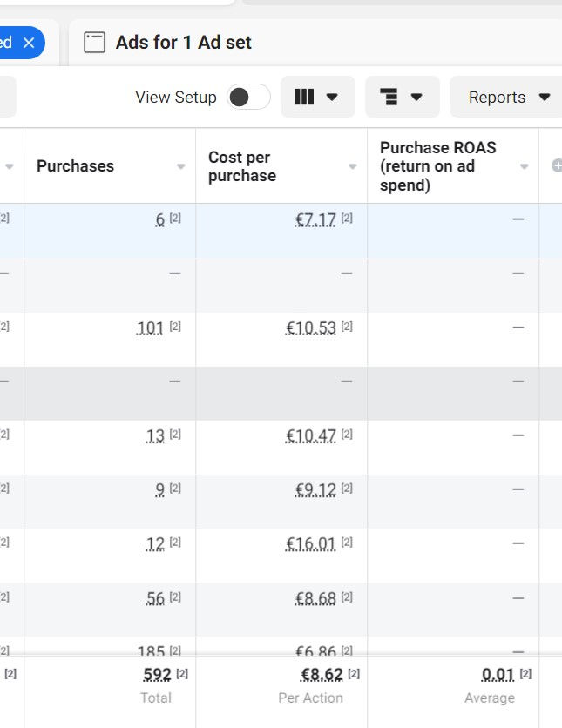Click the Purchases column header
The height and width of the screenshot is (728, 562).
[x=75, y=166]
